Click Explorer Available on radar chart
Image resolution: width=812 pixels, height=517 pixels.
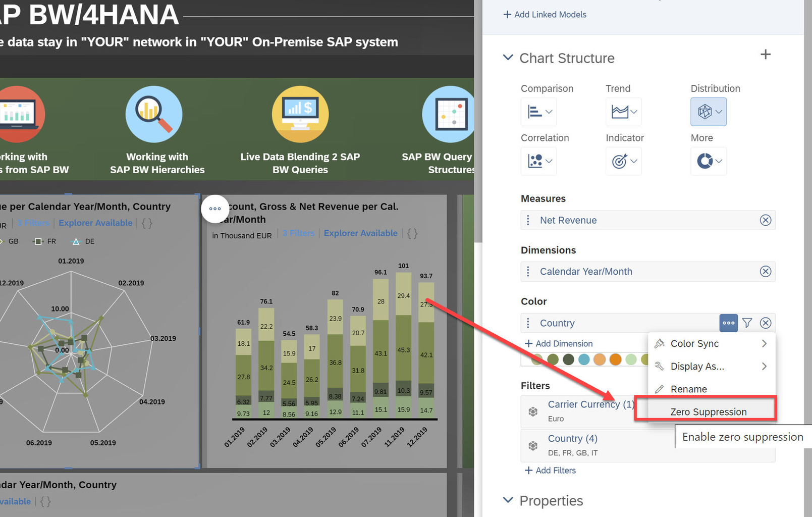[95, 223]
